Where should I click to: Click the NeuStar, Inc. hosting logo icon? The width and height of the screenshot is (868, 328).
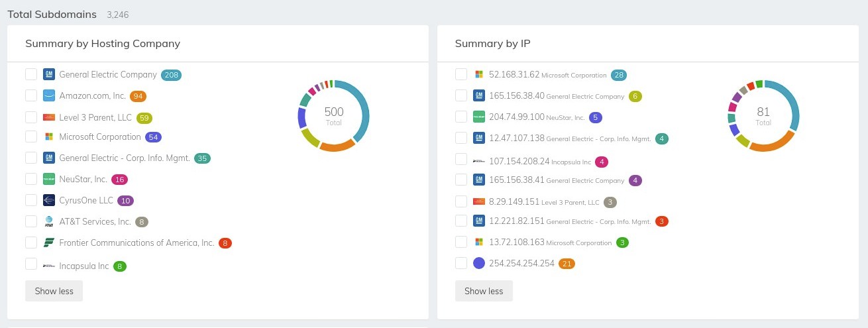[x=48, y=179]
